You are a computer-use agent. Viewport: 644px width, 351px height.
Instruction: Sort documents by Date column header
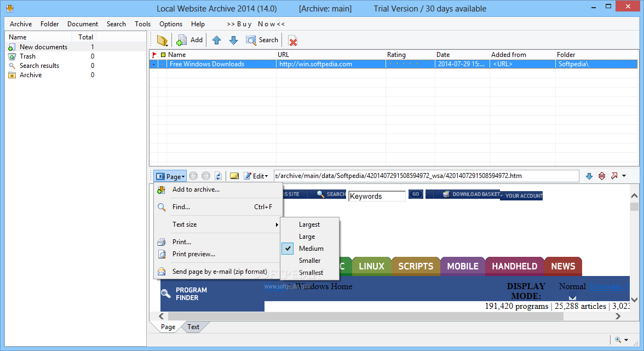click(x=462, y=55)
